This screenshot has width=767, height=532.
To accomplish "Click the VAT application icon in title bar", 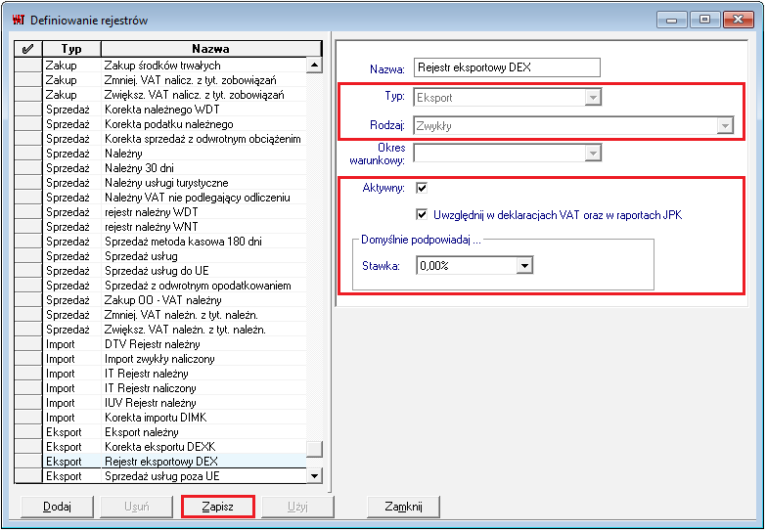I will (x=18, y=20).
